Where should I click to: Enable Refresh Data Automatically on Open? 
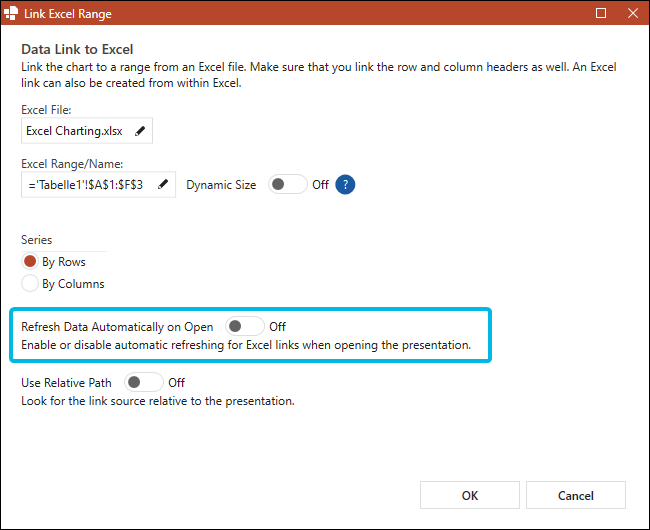pos(245,327)
